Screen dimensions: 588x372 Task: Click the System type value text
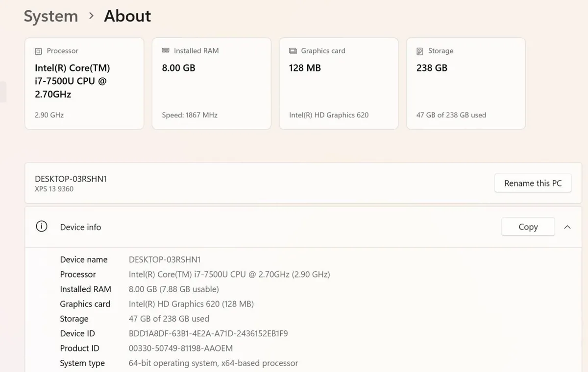coord(213,363)
